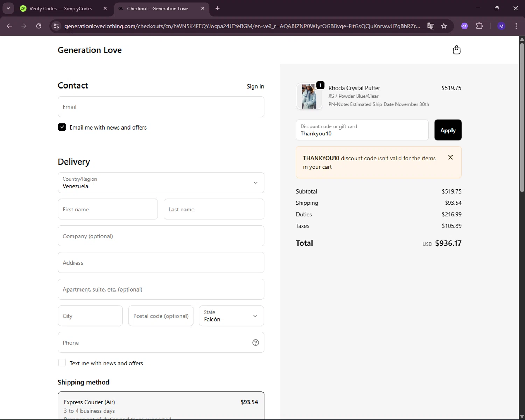Image resolution: width=525 pixels, height=420 pixels.
Task: Click the Total amount $936.17
Action: [448, 243]
